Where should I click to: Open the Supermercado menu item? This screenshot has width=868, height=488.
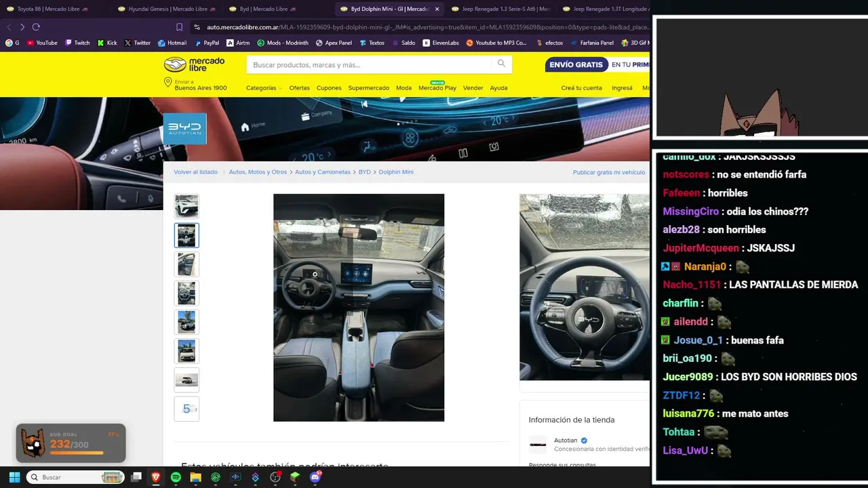(x=369, y=88)
